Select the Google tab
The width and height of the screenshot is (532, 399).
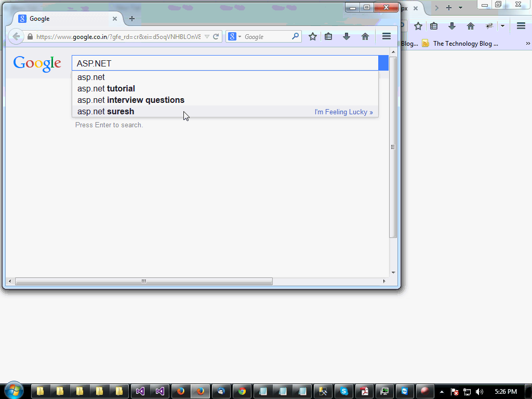click(68, 19)
